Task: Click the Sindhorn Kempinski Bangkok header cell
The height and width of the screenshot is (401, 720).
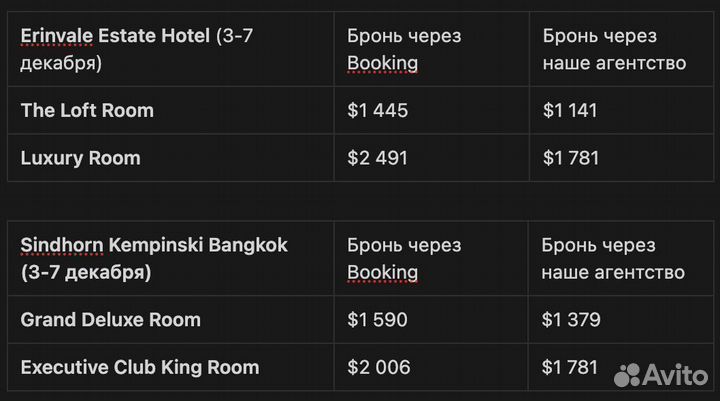Action: [x=171, y=258]
